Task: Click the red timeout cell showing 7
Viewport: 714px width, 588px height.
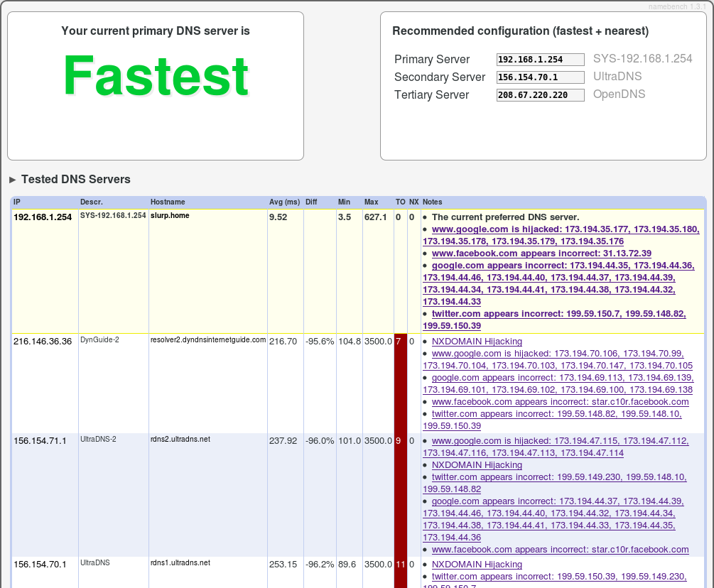Action: (400, 342)
